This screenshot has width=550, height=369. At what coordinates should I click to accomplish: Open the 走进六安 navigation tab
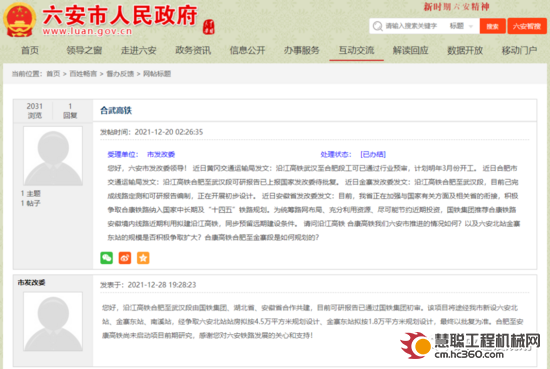[139, 51]
